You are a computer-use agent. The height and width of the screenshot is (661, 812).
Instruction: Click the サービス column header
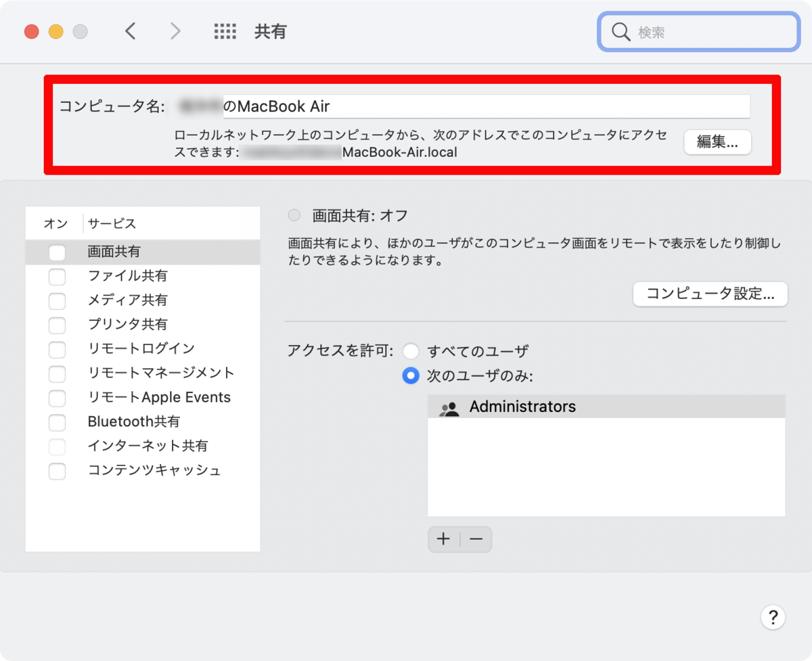(112, 224)
